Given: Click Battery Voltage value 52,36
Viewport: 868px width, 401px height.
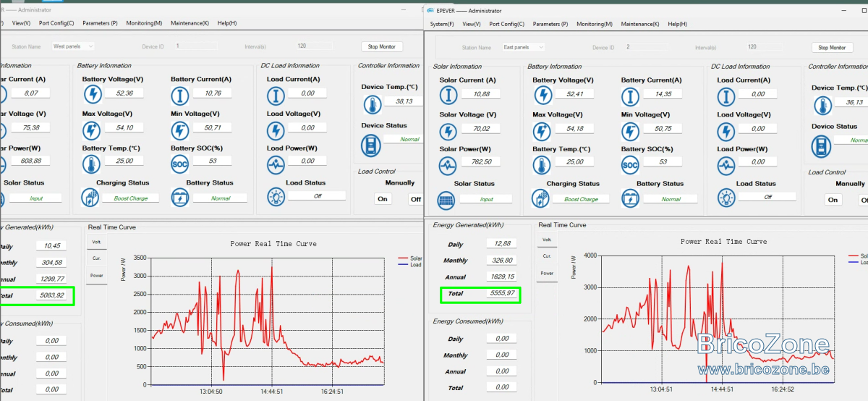Looking at the screenshot, I should point(124,93).
